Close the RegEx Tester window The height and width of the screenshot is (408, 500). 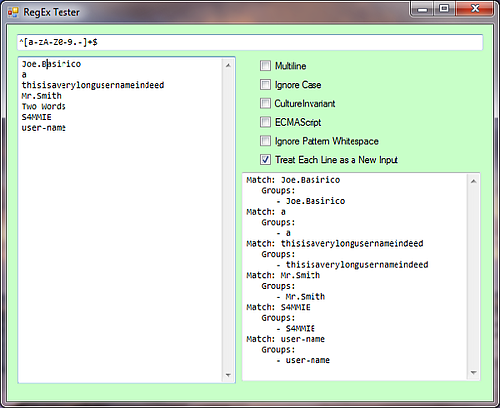(x=475, y=9)
